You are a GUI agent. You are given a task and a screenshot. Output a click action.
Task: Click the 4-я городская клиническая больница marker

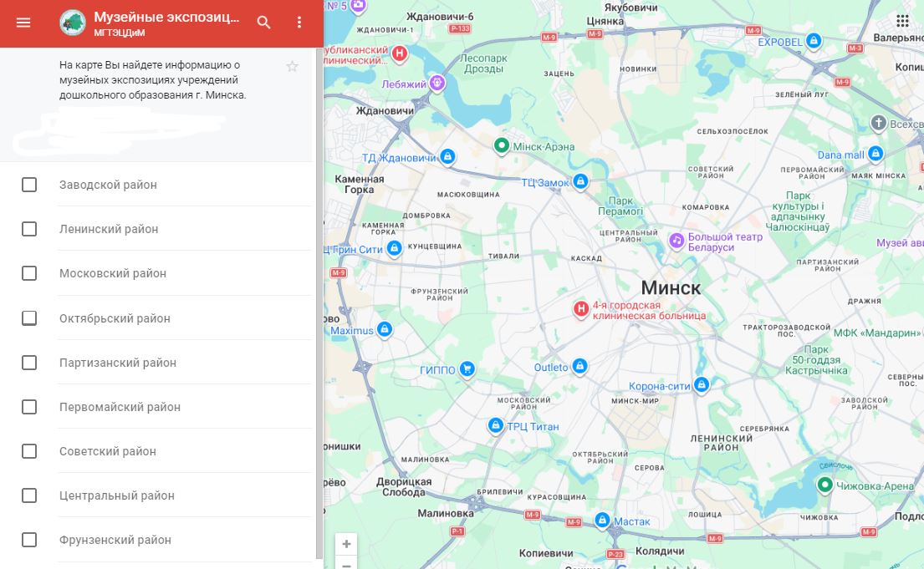click(581, 309)
